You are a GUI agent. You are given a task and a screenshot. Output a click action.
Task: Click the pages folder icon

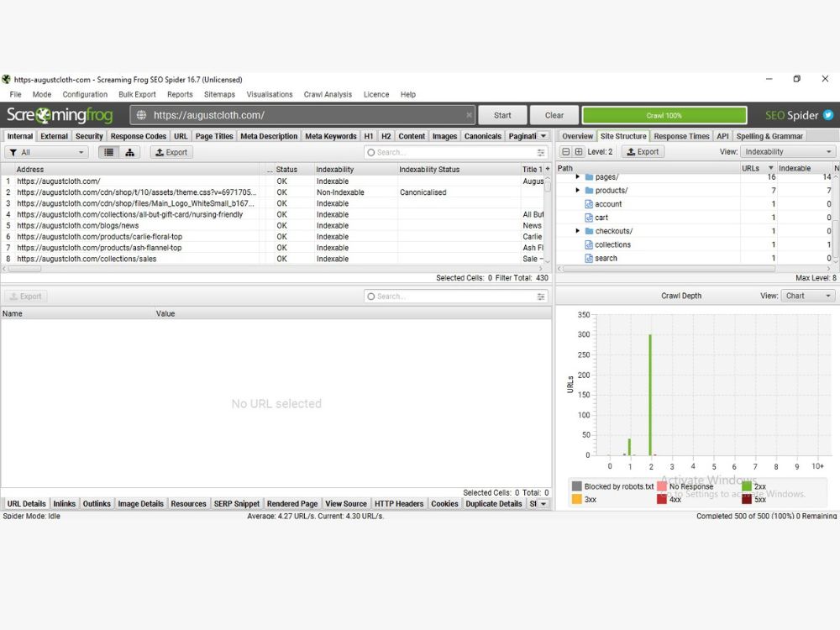pyautogui.click(x=590, y=176)
